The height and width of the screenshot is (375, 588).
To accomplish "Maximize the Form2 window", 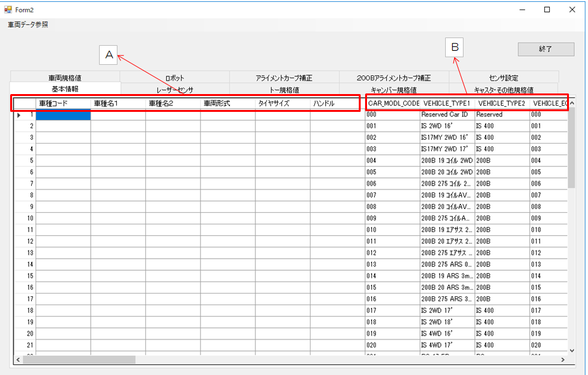I will pos(547,10).
